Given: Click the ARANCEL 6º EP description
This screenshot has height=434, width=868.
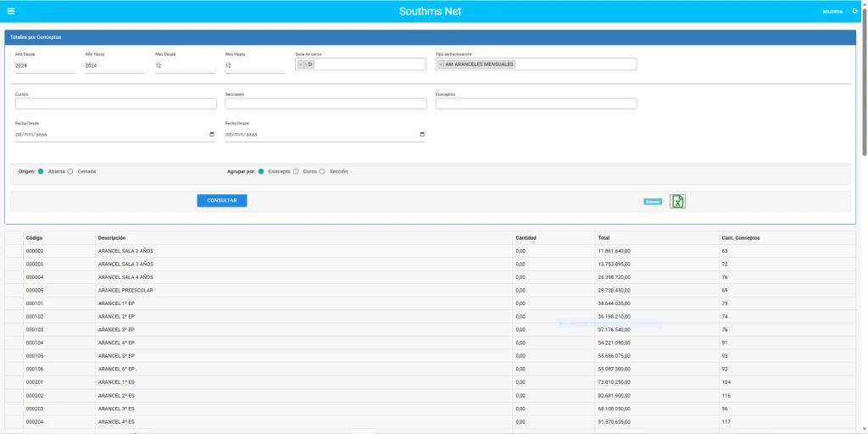Looking at the screenshot, I should click(x=116, y=370).
